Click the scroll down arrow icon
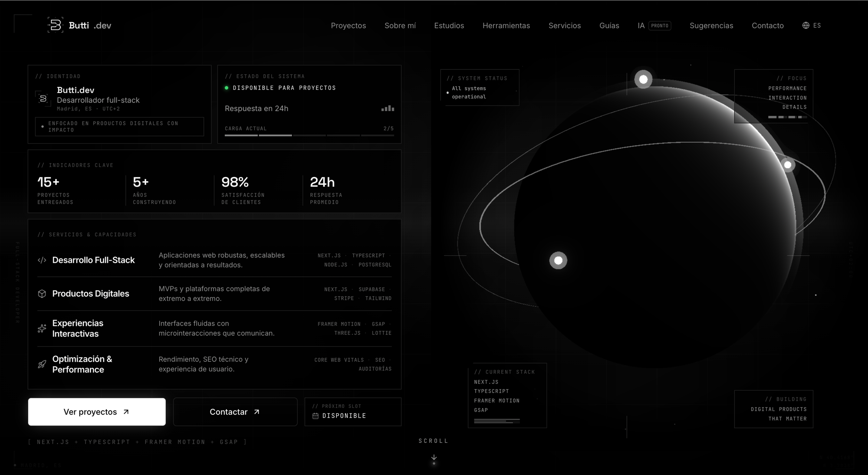 click(x=434, y=457)
